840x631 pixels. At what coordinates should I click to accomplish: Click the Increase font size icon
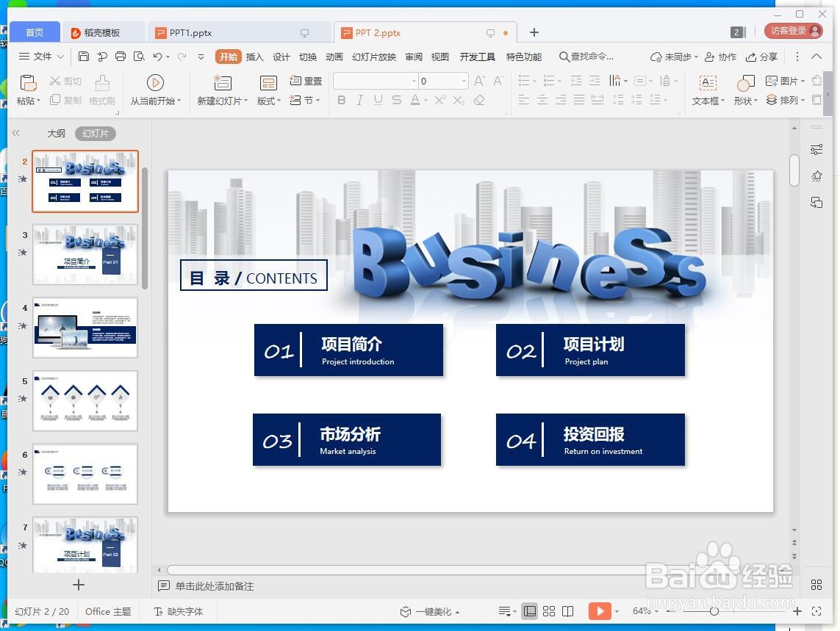pyautogui.click(x=479, y=81)
